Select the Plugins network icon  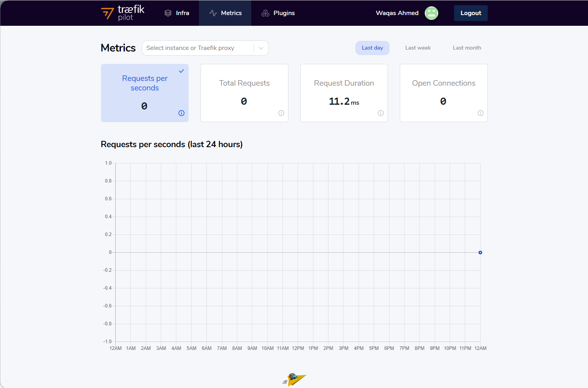pyautogui.click(x=265, y=13)
